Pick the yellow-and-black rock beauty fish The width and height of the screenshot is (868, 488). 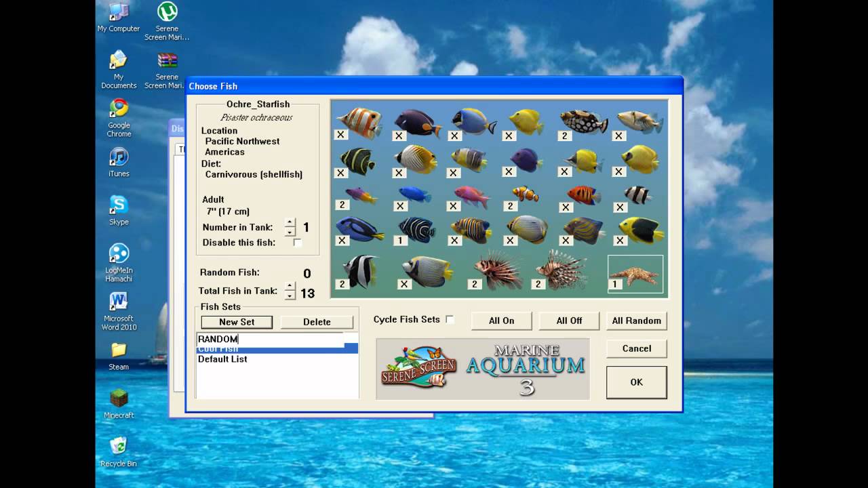pyautogui.click(x=641, y=230)
